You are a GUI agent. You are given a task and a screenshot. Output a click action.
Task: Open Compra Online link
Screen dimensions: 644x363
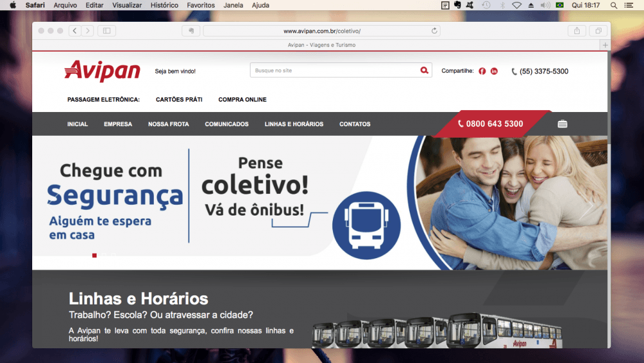242,99
